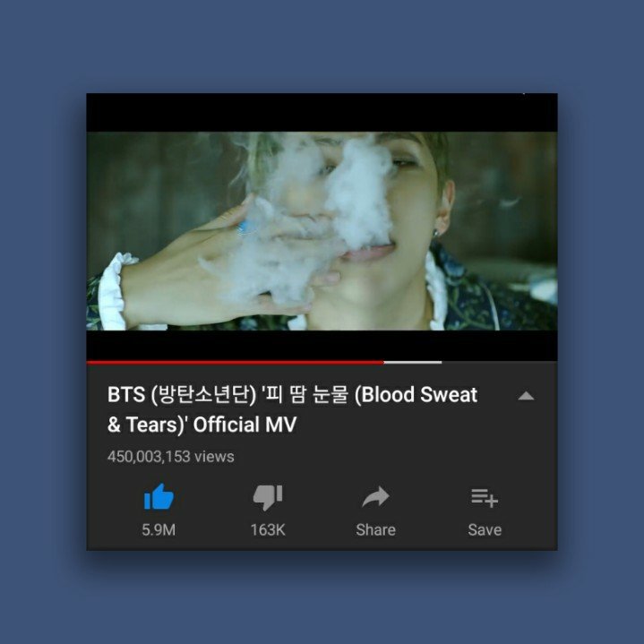
Task: Click the blue background outside the video card
Action: click(x=322, y=45)
